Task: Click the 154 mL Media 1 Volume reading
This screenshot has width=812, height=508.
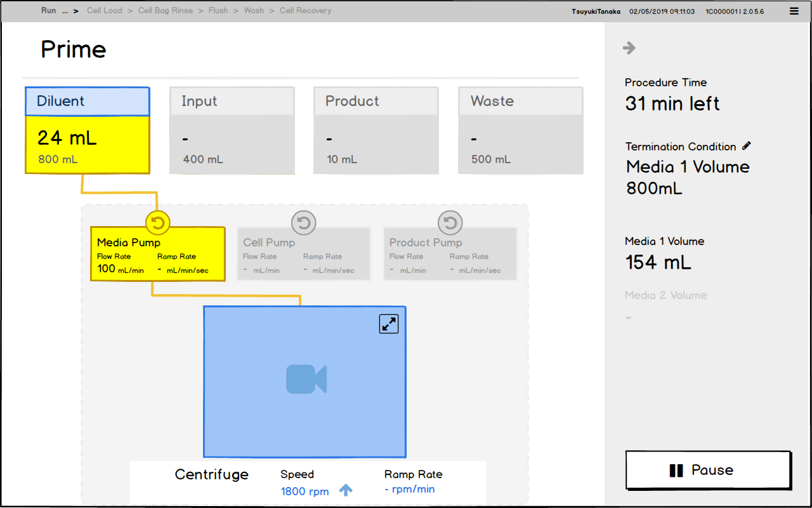Action: click(658, 262)
